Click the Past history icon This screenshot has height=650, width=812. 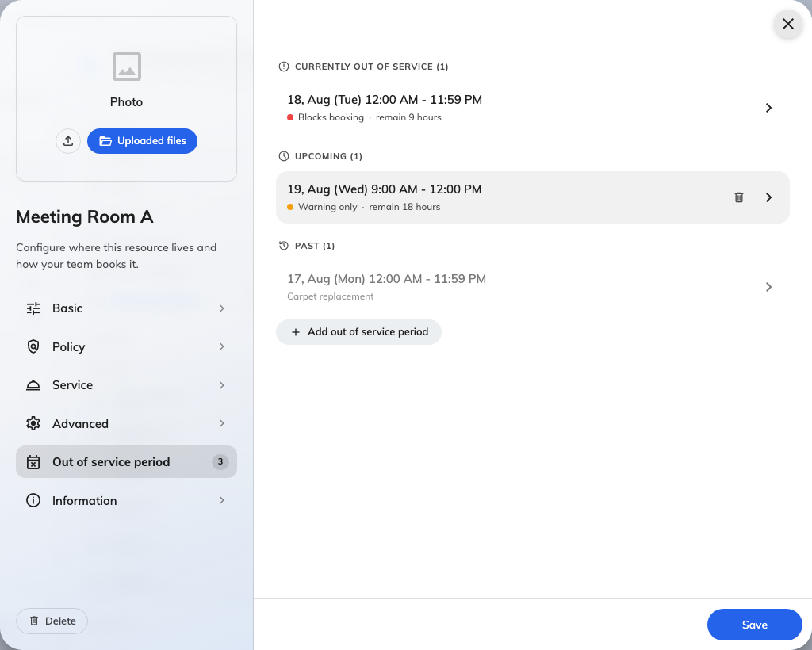tap(284, 246)
